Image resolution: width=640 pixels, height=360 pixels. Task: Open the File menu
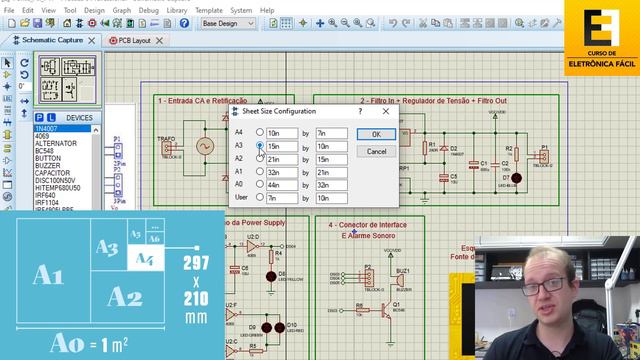click(9, 10)
